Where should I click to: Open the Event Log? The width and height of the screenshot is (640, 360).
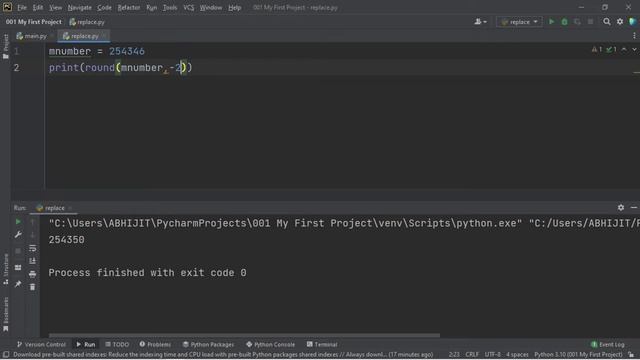pyautogui.click(x=608, y=344)
